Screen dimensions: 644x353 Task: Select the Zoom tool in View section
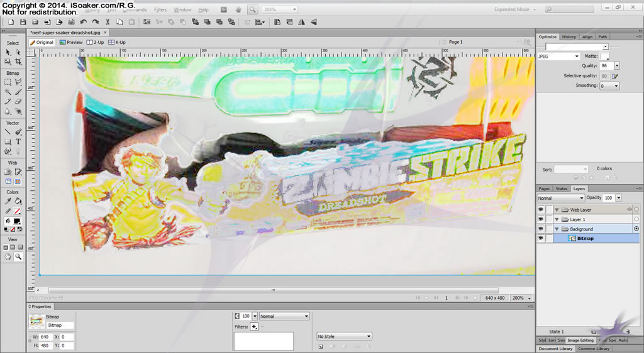point(18,257)
